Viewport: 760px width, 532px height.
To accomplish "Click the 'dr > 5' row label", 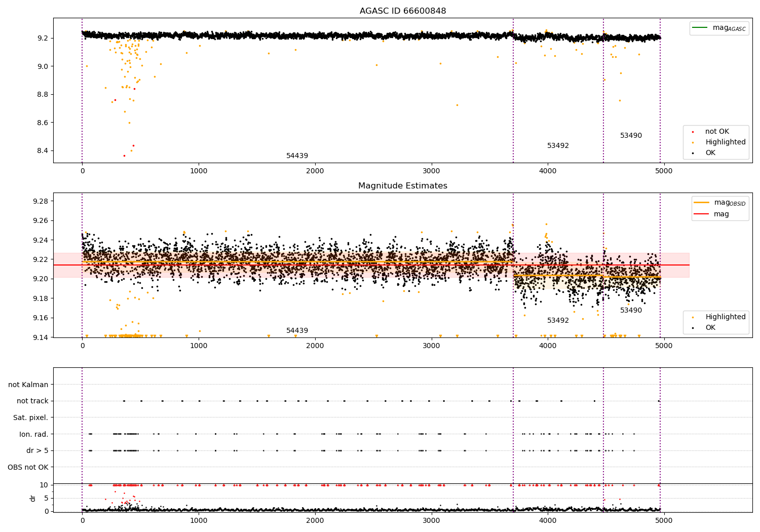I will 37,450.
